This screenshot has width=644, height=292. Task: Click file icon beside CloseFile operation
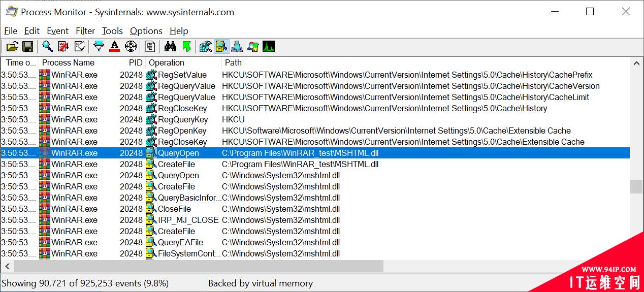click(x=151, y=209)
